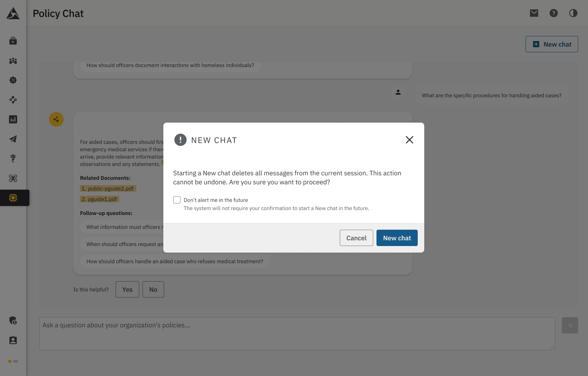The width and height of the screenshot is (588, 376).
Task: Click the settings gear badge icon in sidebar
Action: tap(13, 80)
